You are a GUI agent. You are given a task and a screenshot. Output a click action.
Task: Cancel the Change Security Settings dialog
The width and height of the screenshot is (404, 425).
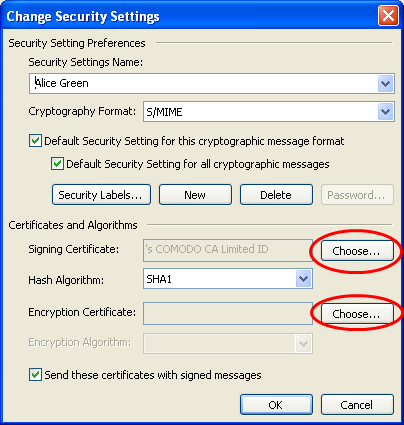[x=357, y=405]
